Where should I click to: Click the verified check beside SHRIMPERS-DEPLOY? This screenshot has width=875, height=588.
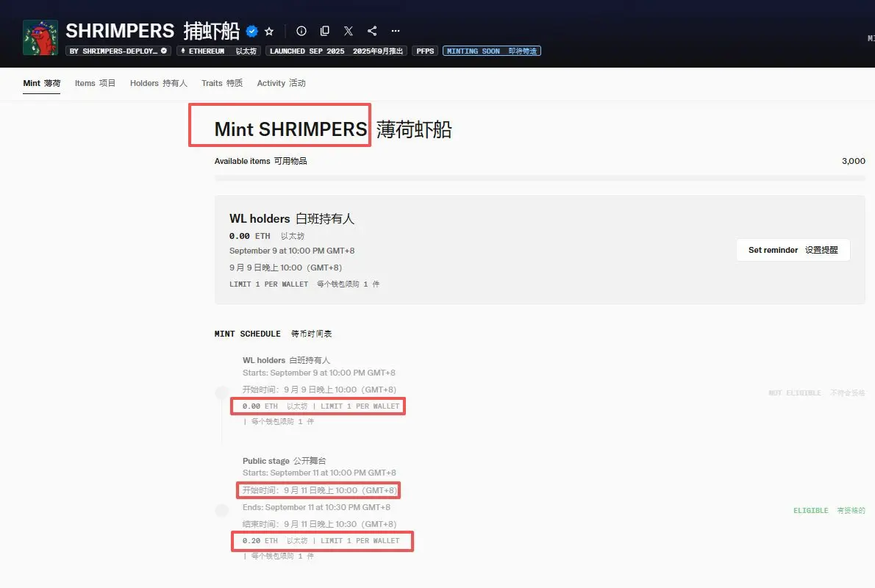tap(163, 51)
